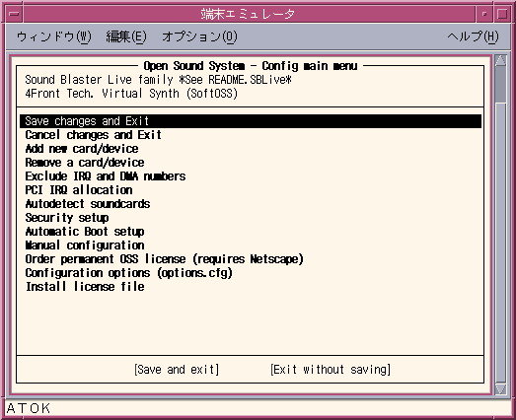The image size is (516, 420).
Task: Select Cancel changes and Exit
Action: tap(93, 135)
